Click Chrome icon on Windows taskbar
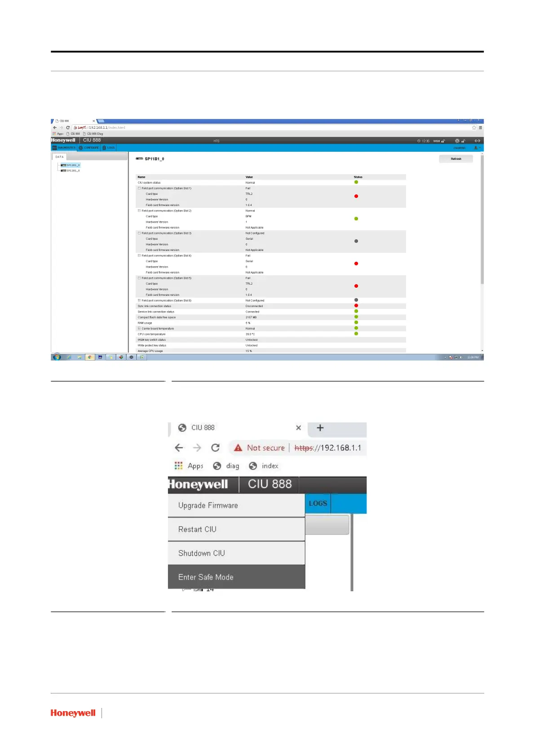535x756 pixels. (90, 357)
